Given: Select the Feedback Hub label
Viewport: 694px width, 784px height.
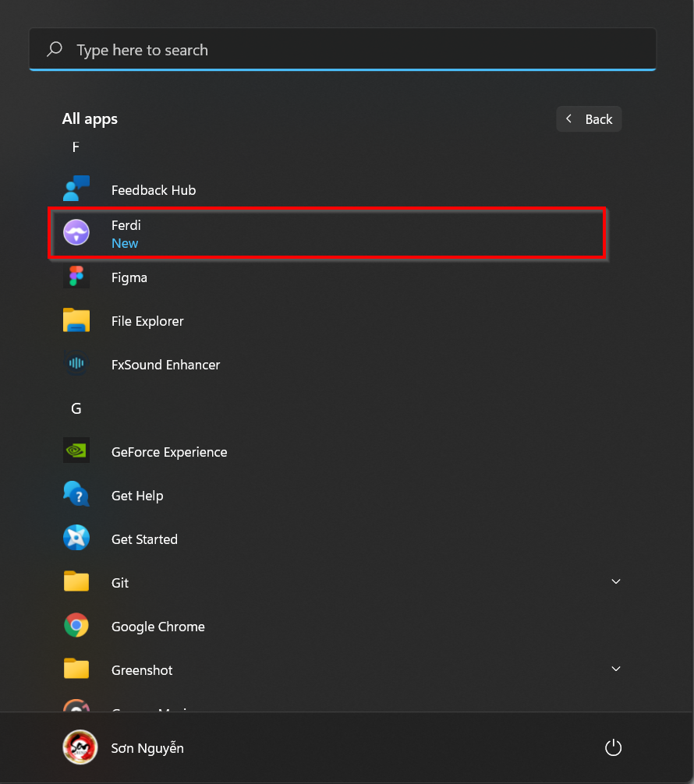Looking at the screenshot, I should pos(154,190).
